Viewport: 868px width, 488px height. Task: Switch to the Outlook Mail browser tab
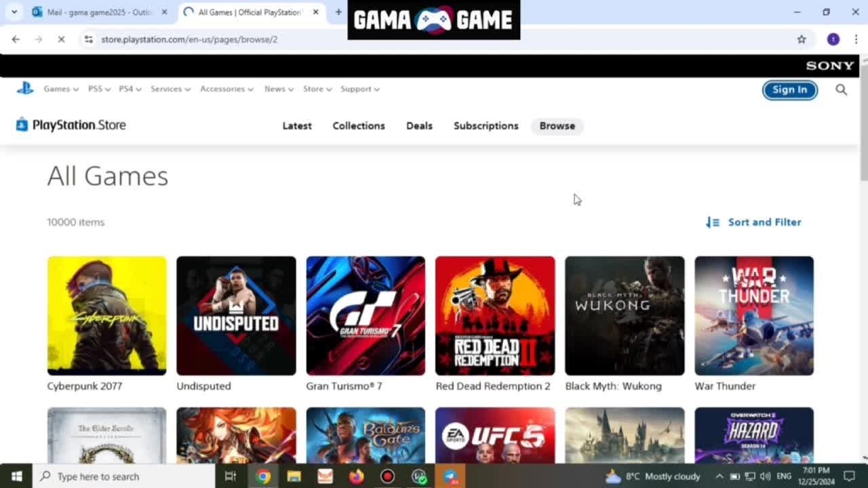pos(98,12)
